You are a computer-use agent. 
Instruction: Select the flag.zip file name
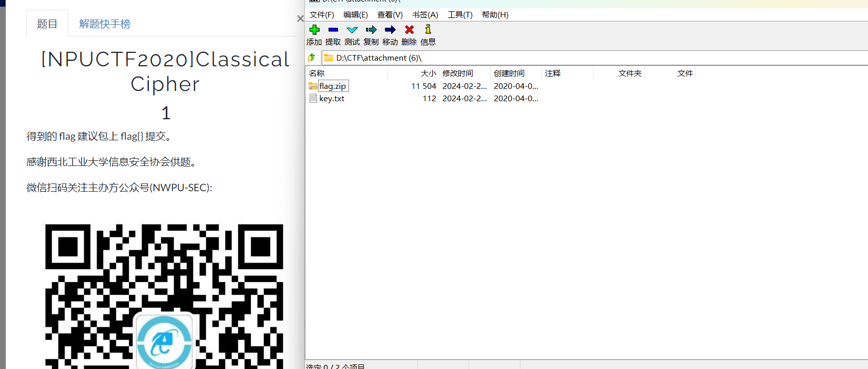[x=333, y=86]
